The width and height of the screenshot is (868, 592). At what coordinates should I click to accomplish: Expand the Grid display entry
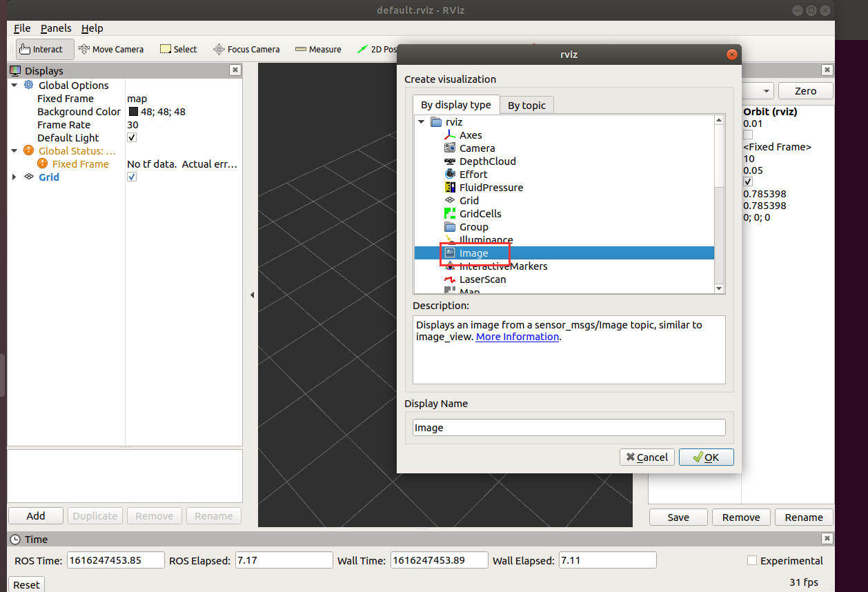click(x=14, y=177)
